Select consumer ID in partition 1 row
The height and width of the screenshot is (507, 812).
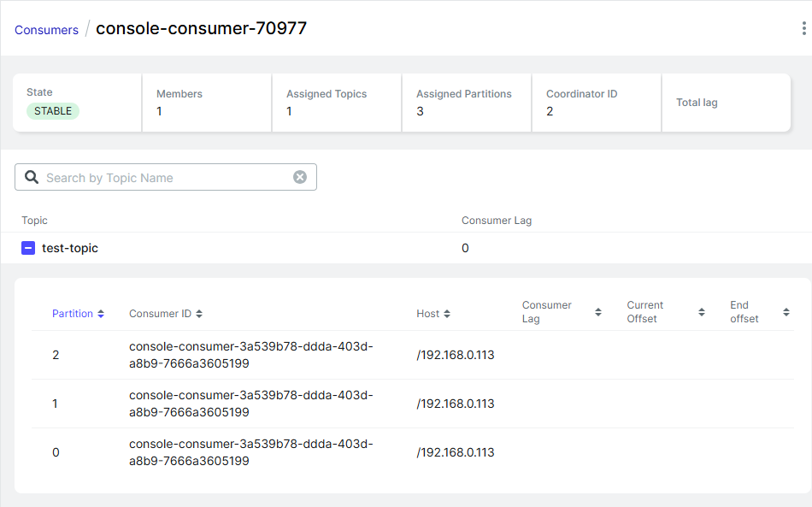coord(251,404)
